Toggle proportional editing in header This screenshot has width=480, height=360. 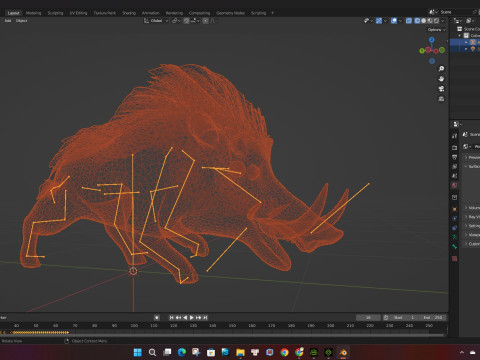click(206, 21)
